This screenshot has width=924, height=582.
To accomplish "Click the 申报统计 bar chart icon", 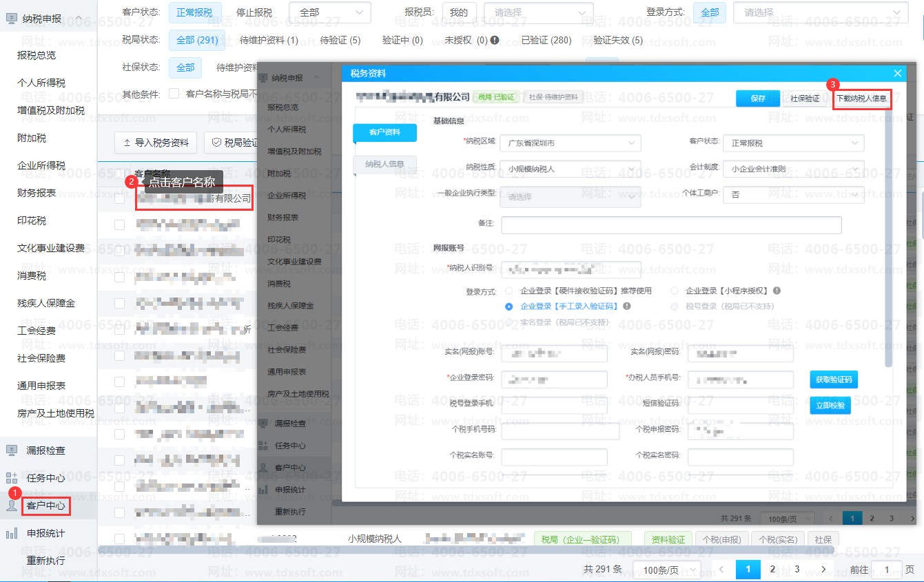I will pos(12,533).
